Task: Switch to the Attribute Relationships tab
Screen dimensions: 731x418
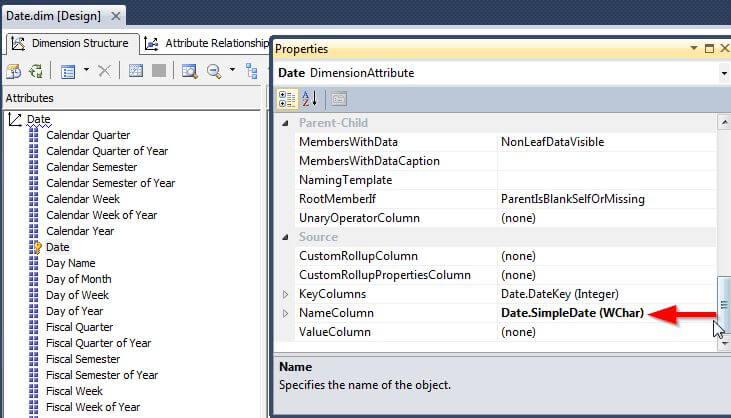Action: click(x=206, y=43)
